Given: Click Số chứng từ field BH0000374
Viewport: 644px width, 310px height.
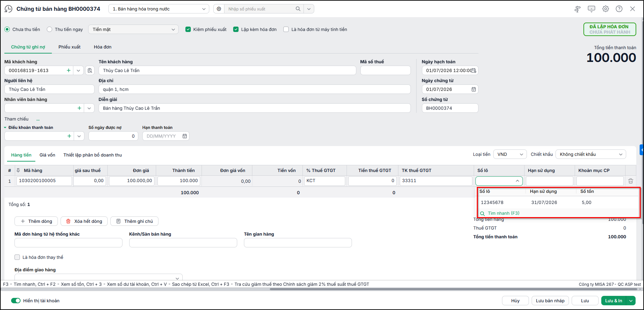Looking at the screenshot, I should pos(450,108).
